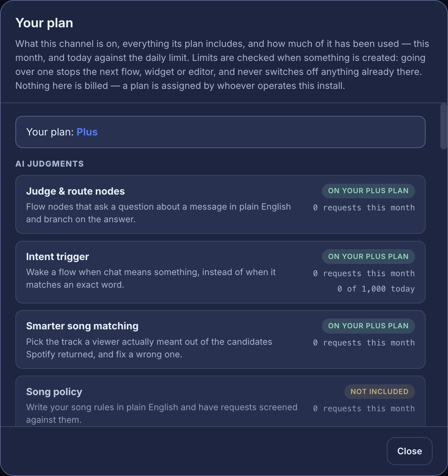448x476 pixels.
Task: Select the Smarter song matching card
Action: click(220, 339)
